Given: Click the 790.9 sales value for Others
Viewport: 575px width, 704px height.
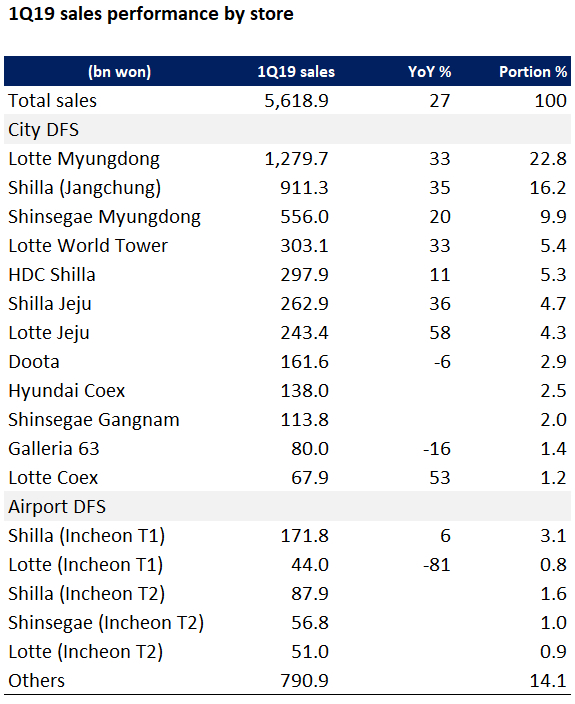Looking at the screenshot, I should (x=305, y=681).
